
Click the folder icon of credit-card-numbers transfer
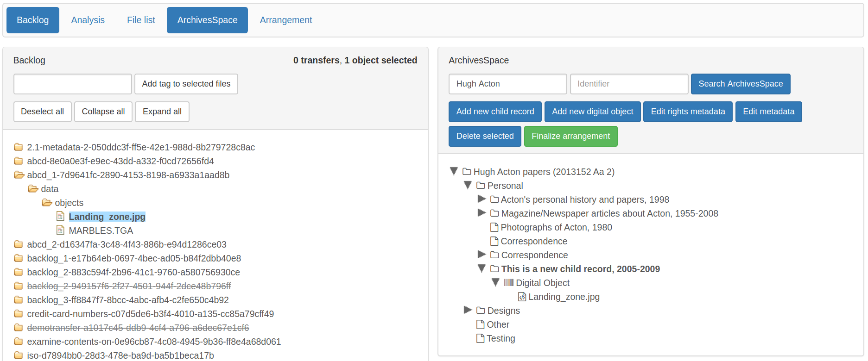[x=19, y=314]
